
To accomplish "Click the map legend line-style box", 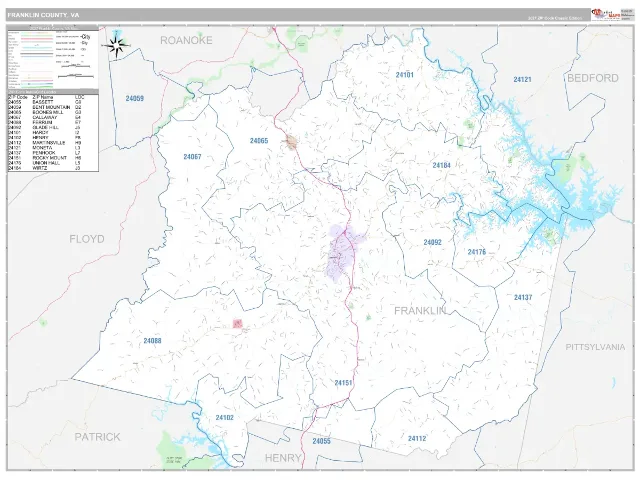I will [x=53, y=59].
